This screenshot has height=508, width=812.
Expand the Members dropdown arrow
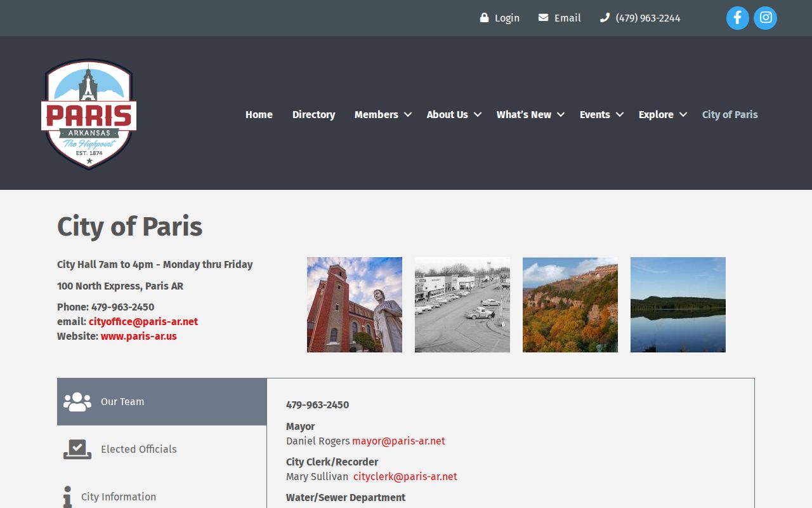[x=408, y=114]
